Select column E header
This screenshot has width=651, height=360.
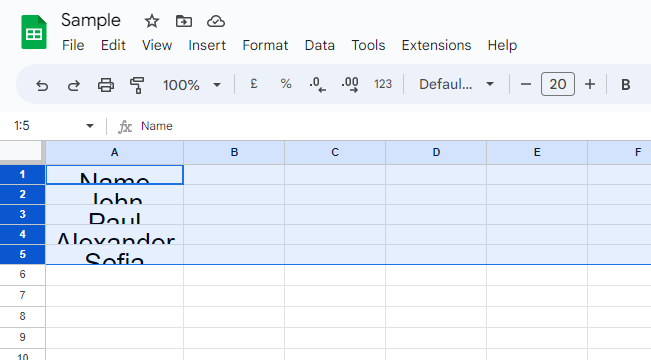click(537, 152)
